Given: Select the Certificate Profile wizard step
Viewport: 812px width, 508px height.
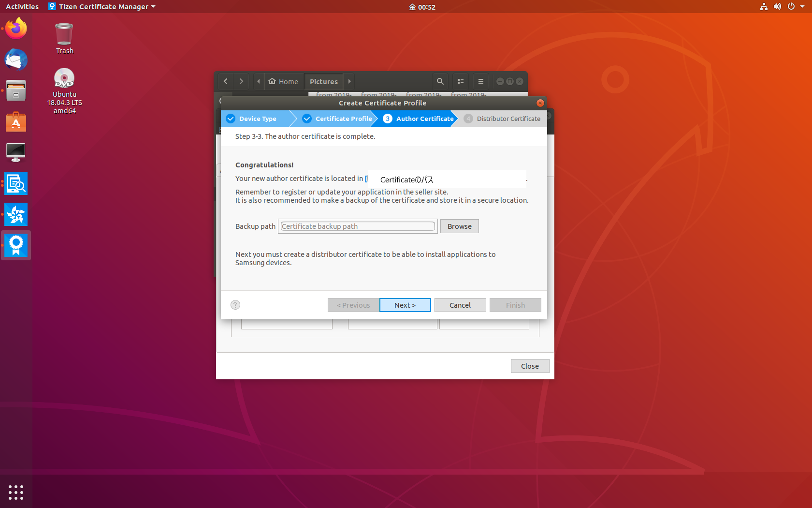Looking at the screenshot, I should (337, 119).
